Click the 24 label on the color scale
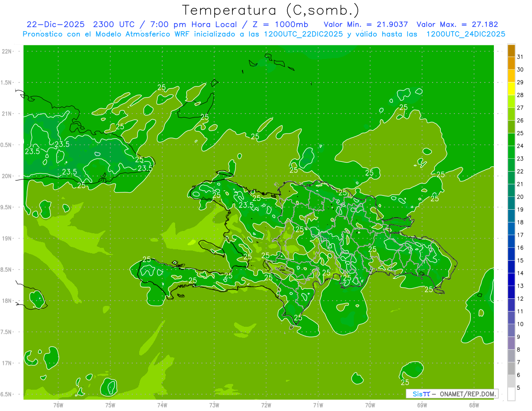 [520, 146]
